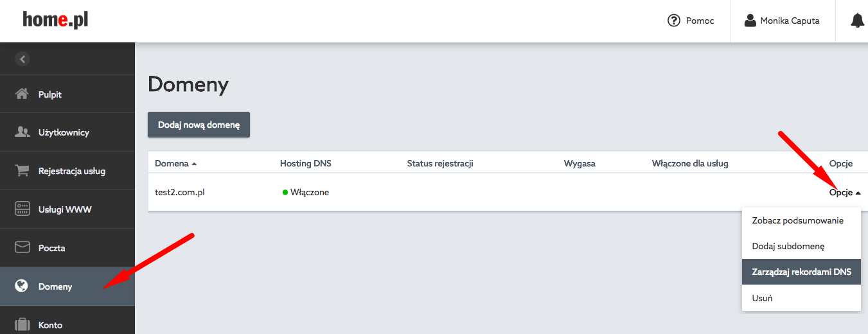Click the home.pl logo
The height and width of the screenshot is (334, 868).
(55, 20)
